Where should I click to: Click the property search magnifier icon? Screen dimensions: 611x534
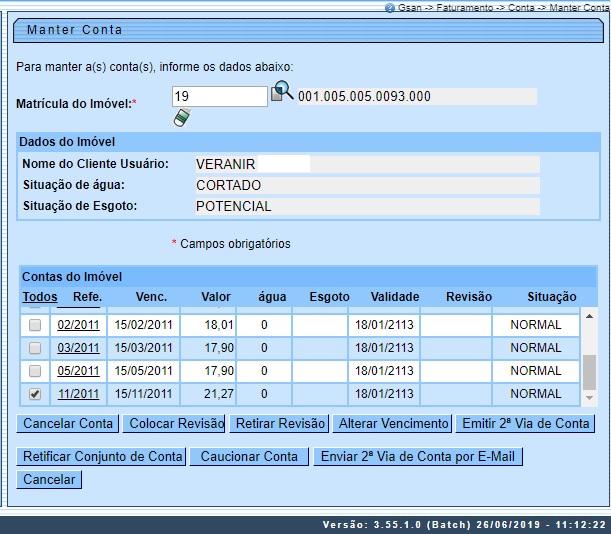click(282, 93)
